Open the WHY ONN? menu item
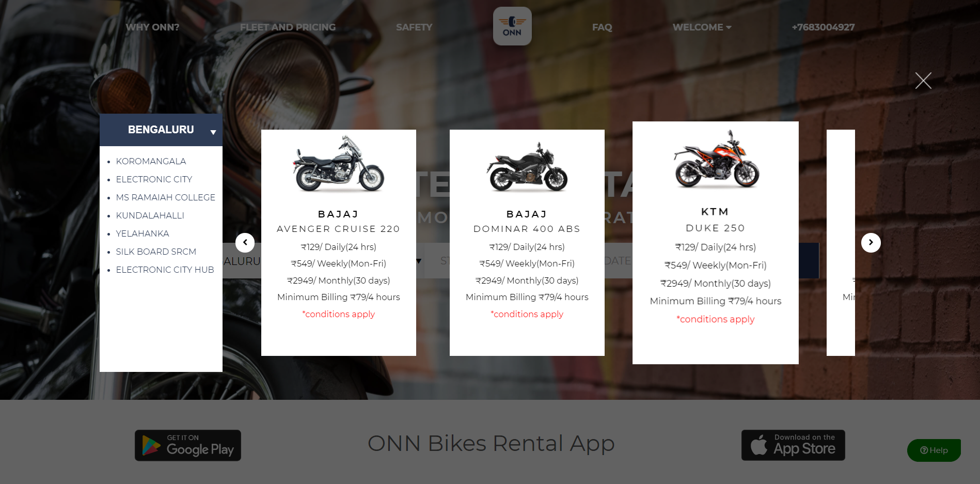This screenshot has height=484, width=980. pos(152,27)
